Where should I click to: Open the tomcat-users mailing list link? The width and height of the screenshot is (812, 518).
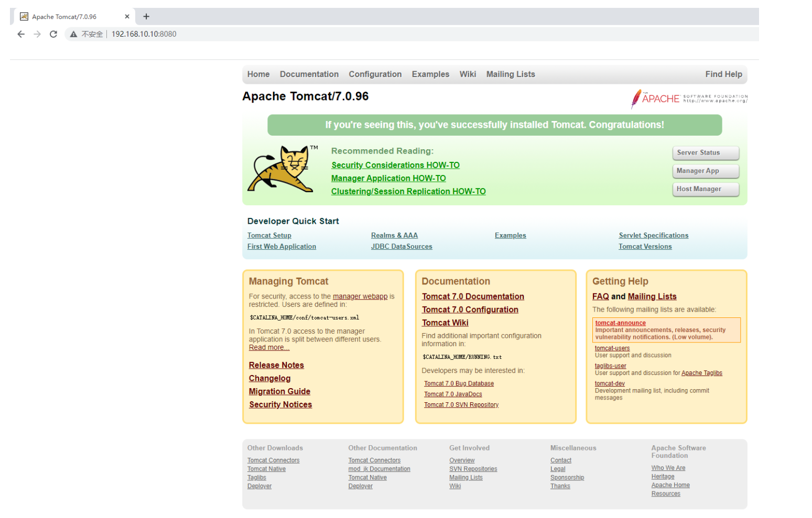coord(612,348)
